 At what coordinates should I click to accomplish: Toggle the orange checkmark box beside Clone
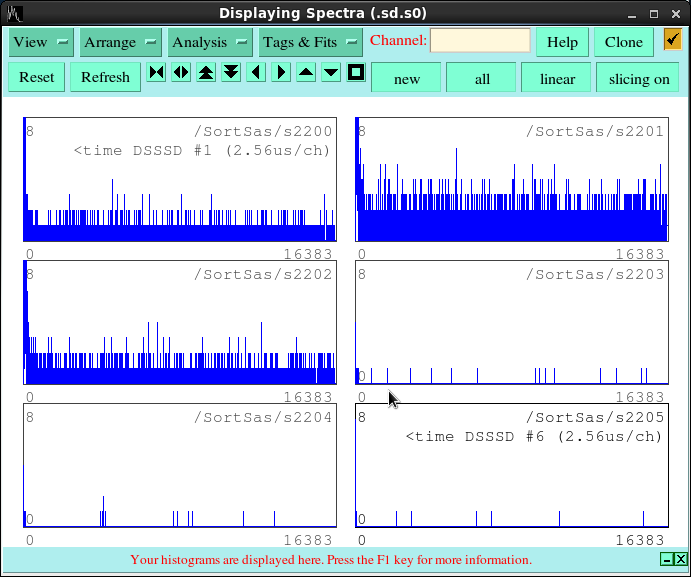(673, 40)
